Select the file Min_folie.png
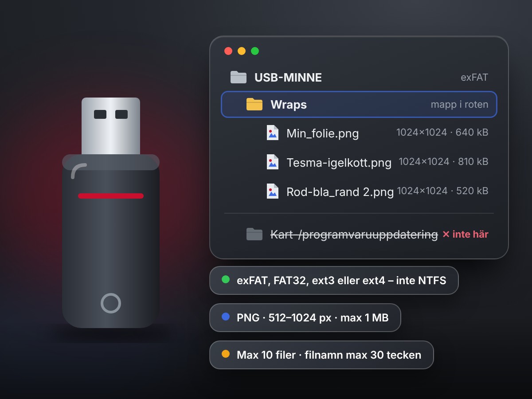 pyautogui.click(x=323, y=133)
